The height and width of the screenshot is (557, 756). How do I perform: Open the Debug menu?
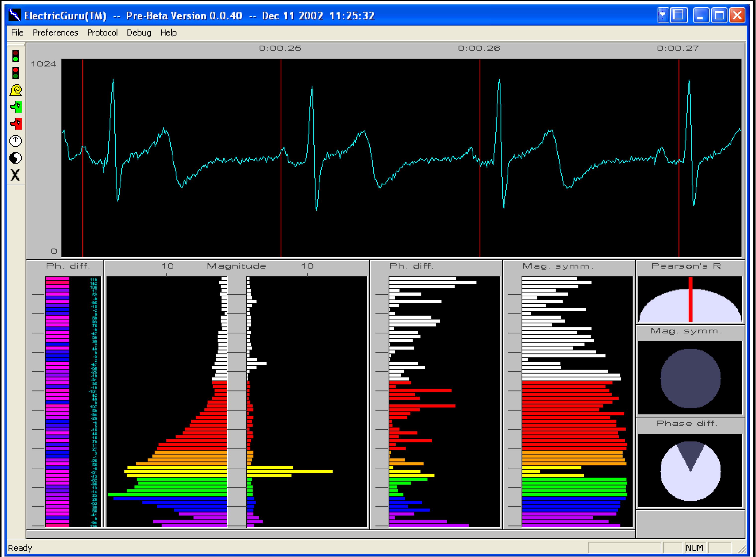(x=139, y=33)
